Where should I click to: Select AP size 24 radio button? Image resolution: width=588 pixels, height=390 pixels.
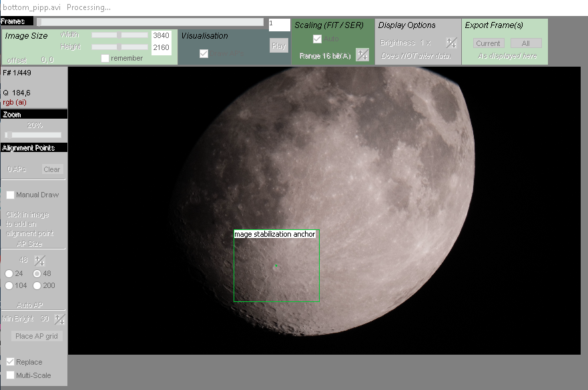click(x=9, y=273)
